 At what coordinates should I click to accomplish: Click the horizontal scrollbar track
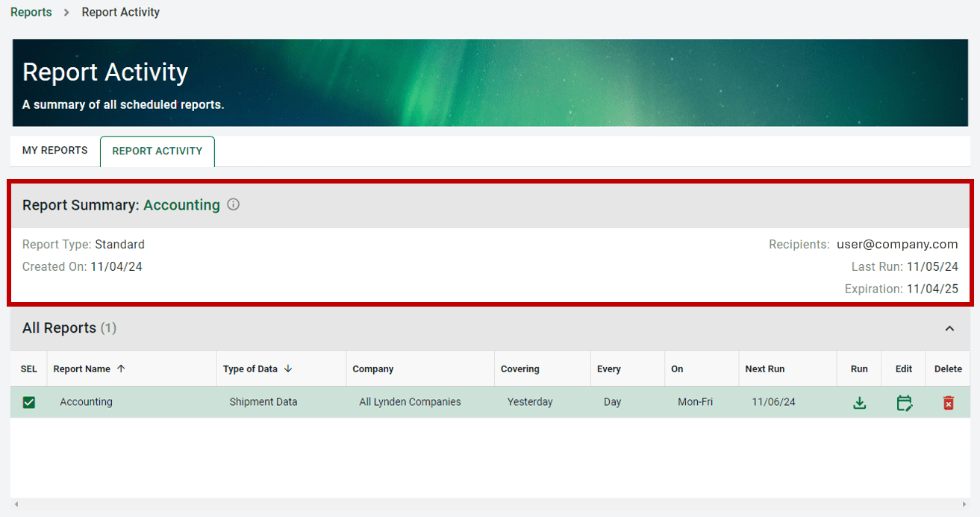click(490, 505)
